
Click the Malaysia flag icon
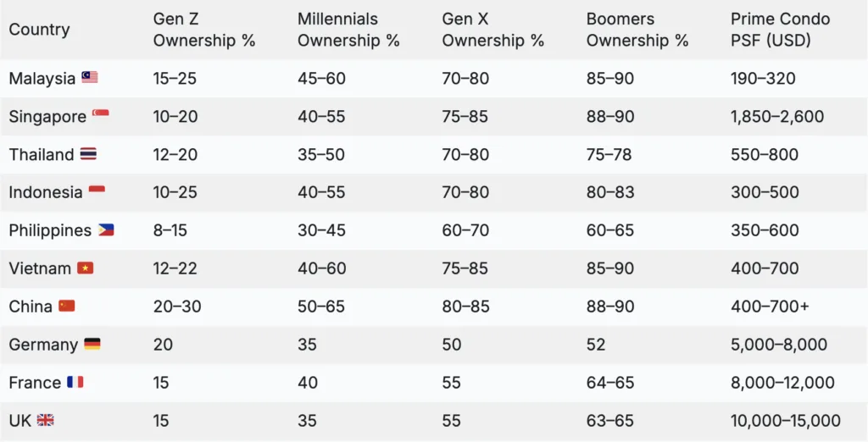click(90, 78)
